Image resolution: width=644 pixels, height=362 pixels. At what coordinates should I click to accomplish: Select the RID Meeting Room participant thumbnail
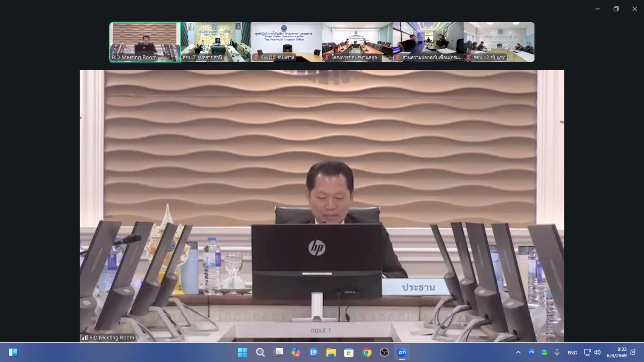[145, 42]
